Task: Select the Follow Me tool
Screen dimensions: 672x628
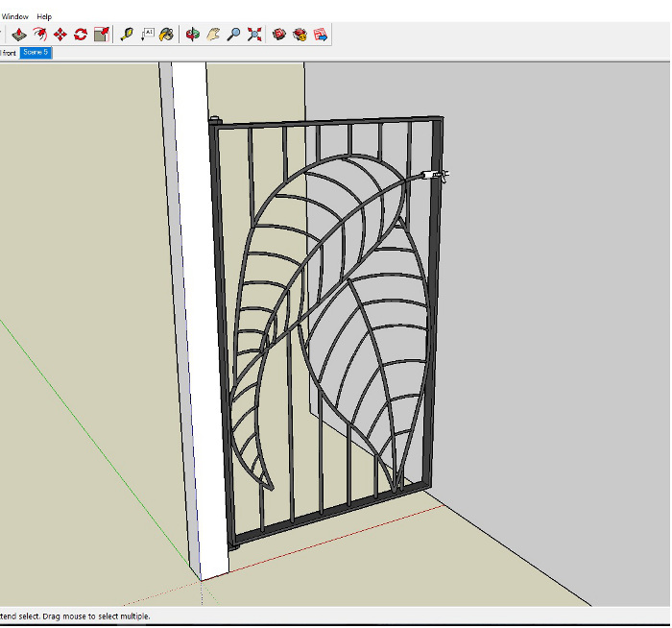Action: pyautogui.click(x=39, y=35)
